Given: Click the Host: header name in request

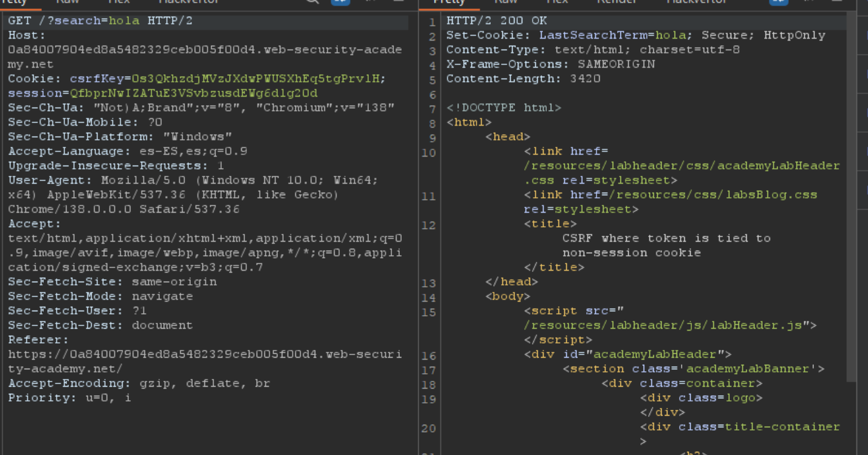Looking at the screenshot, I should click(27, 35).
